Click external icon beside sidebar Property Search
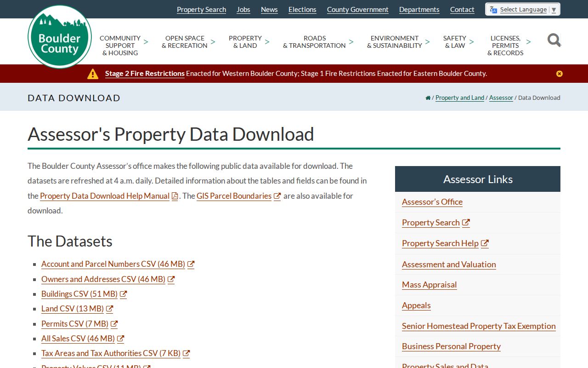Screen dimensions: 588x368 point(466,223)
